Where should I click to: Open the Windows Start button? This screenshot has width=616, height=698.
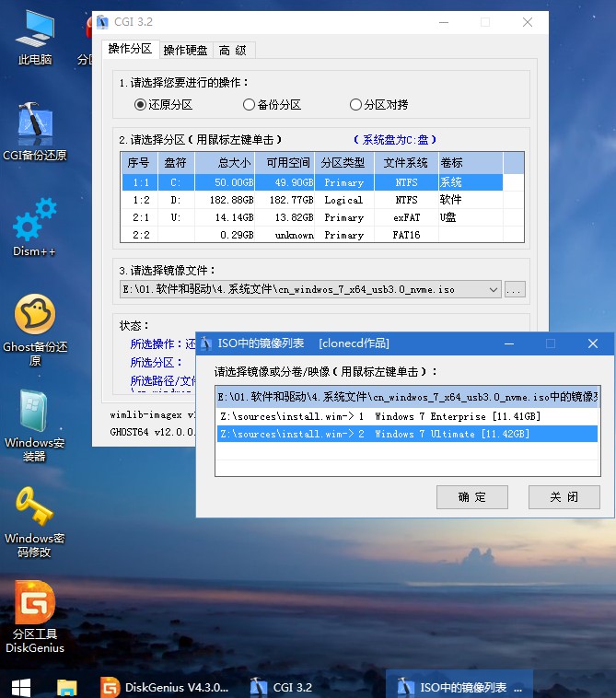[x=20, y=687]
